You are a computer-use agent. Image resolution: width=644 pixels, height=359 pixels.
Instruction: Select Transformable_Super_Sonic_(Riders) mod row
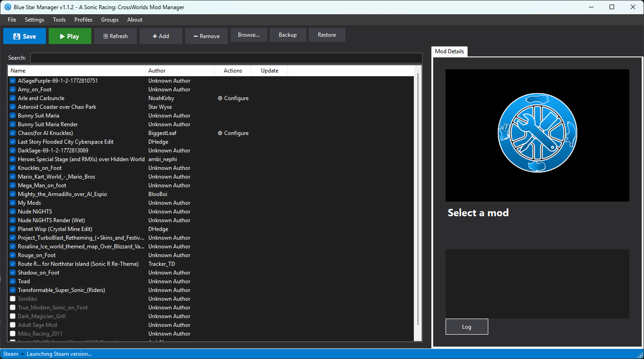point(211,290)
